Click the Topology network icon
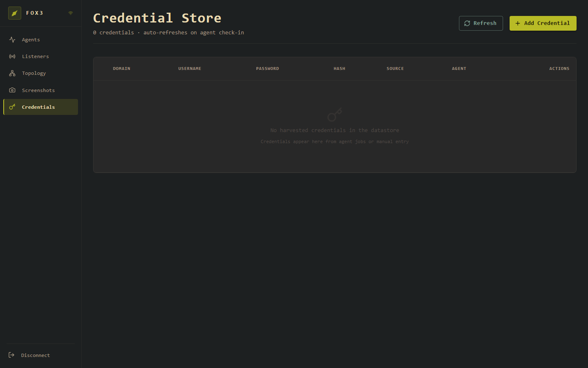This screenshot has height=368, width=588. (x=12, y=73)
